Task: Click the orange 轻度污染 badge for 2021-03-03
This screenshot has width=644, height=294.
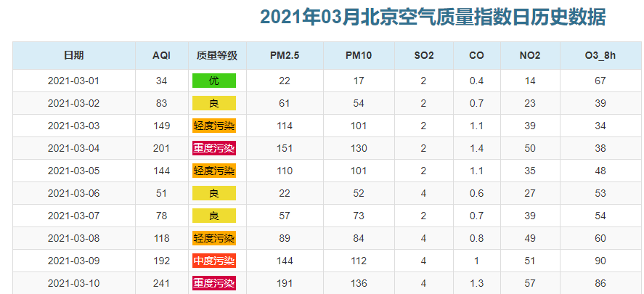Action: (214, 126)
